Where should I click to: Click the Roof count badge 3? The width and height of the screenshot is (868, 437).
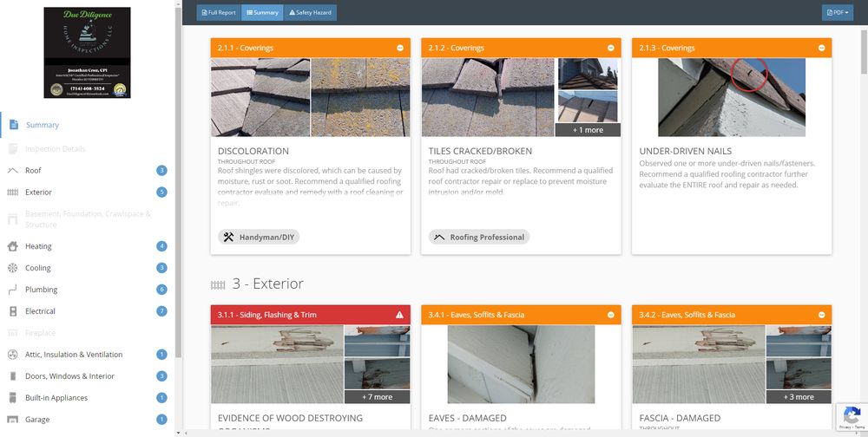pyautogui.click(x=161, y=170)
